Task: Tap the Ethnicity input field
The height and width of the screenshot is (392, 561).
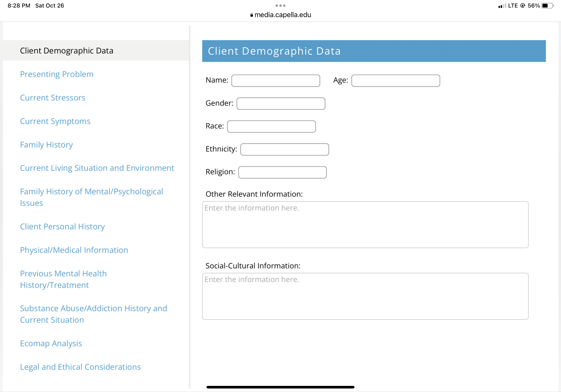Action: [x=285, y=149]
